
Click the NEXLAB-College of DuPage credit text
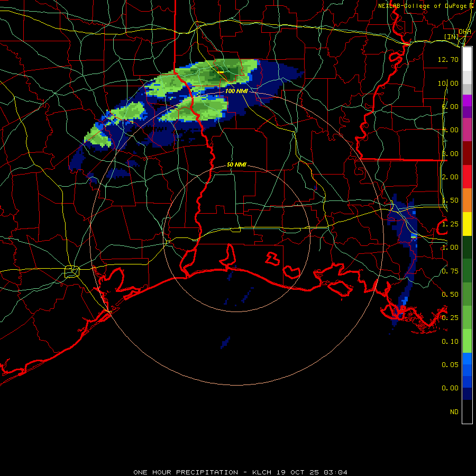[426, 6]
